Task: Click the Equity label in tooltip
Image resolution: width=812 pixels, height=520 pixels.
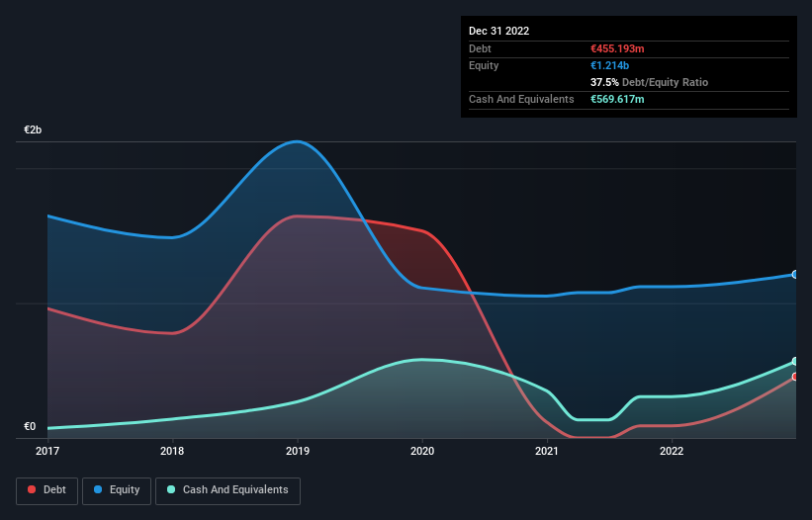Action: [x=484, y=65]
